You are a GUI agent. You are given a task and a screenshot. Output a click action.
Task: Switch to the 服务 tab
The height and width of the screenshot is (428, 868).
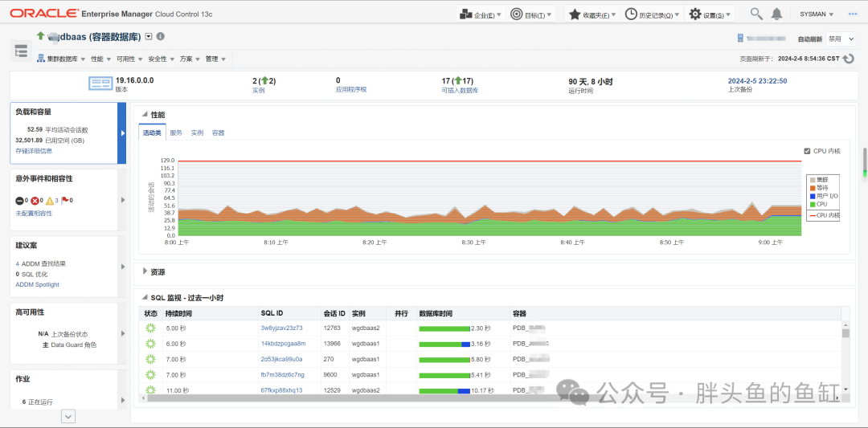coord(176,132)
